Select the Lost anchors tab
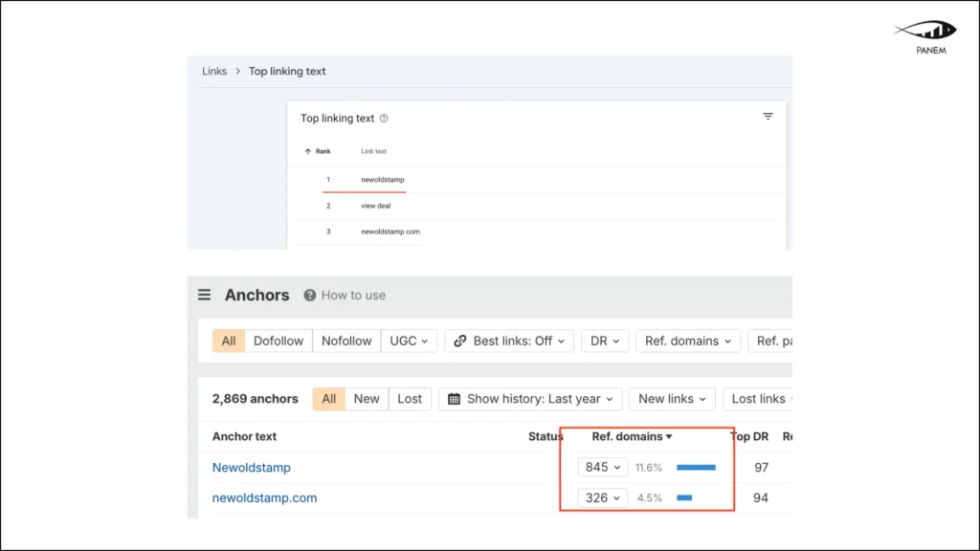 click(x=410, y=399)
